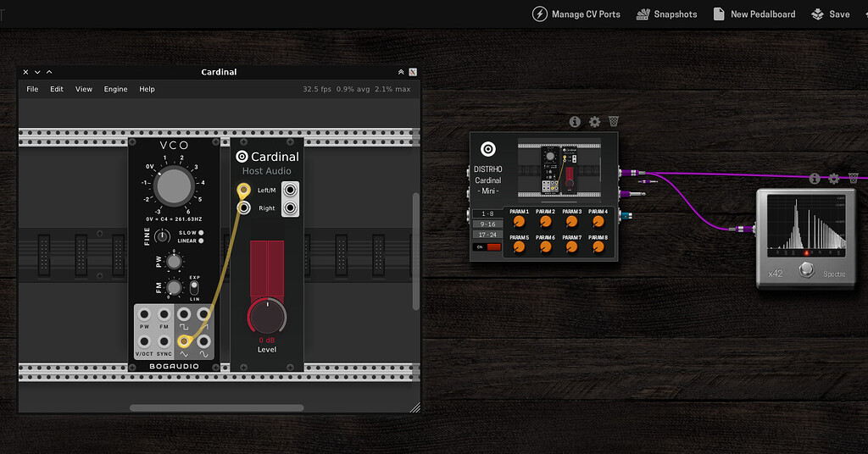Click the VCO FM input jack
The width and height of the screenshot is (868, 454).
(x=164, y=314)
